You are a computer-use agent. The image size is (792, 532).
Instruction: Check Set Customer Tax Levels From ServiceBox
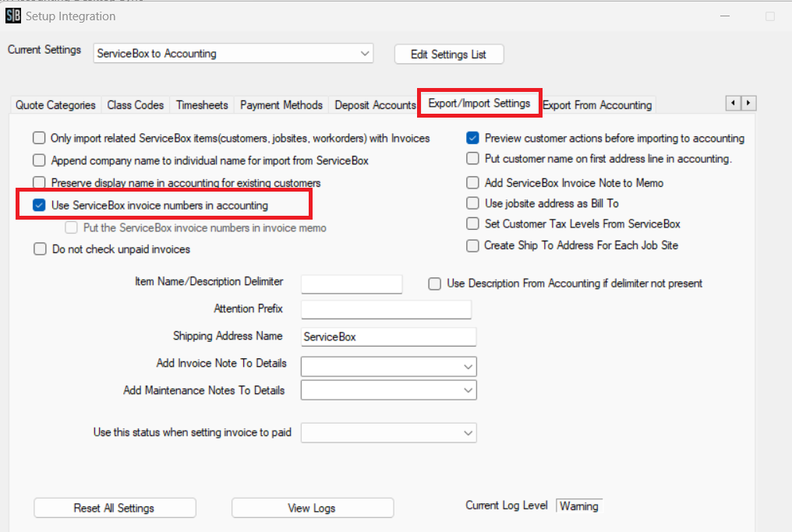point(472,224)
